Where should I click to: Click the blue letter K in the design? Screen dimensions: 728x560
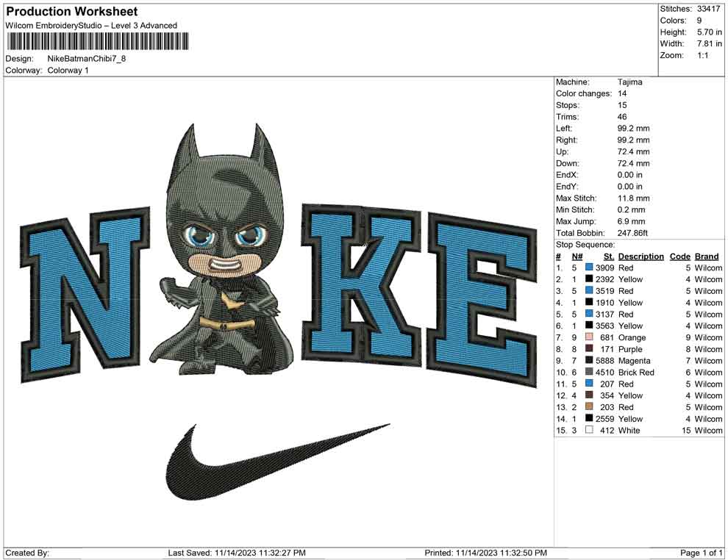point(362,284)
